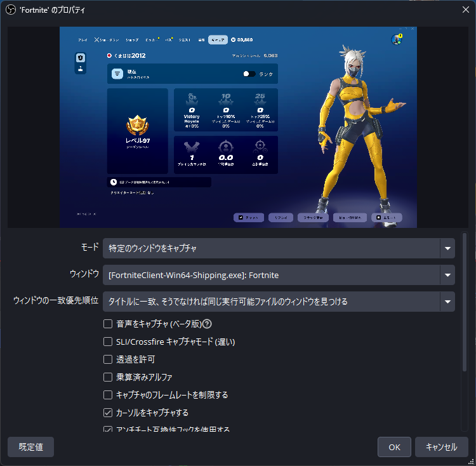476x466 pixels.
Task: Click the Victory Royale crown icon in preview
Action: tap(192, 98)
